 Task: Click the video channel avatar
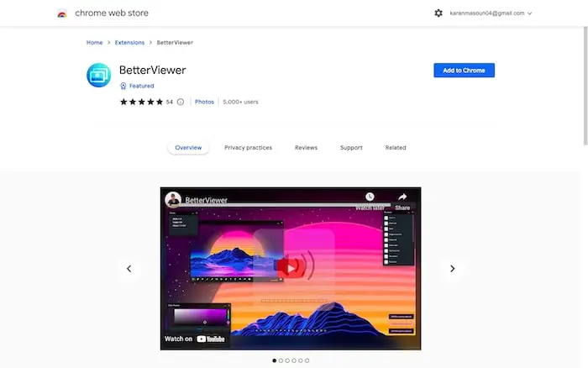click(x=173, y=200)
